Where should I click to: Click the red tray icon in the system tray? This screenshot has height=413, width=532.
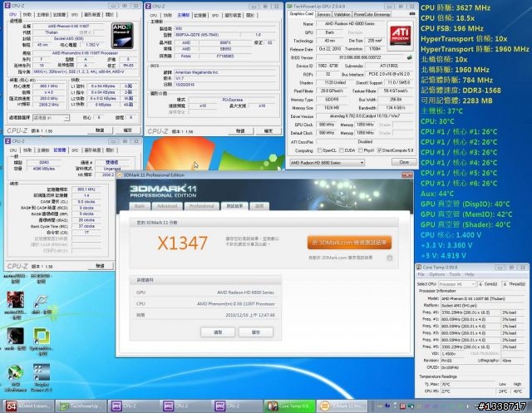click(x=402, y=406)
